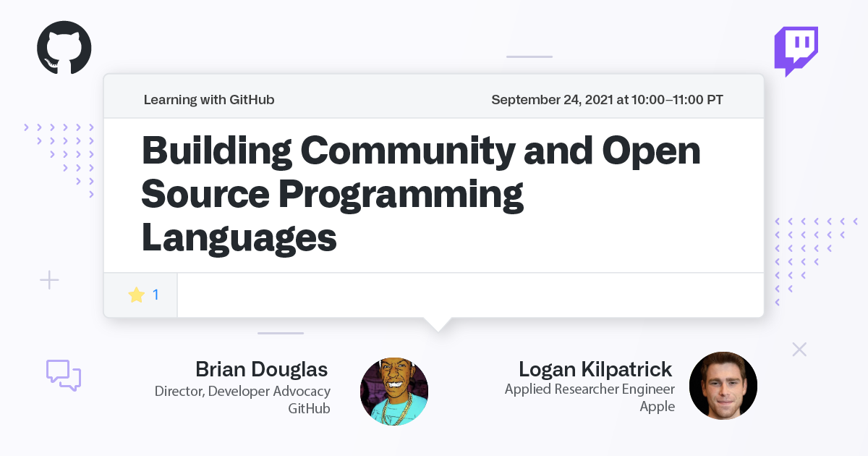The width and height of the screenshot is (868, 456).
Task: Click the GitHub Octocat logo
Action: (x=64, y=48)
